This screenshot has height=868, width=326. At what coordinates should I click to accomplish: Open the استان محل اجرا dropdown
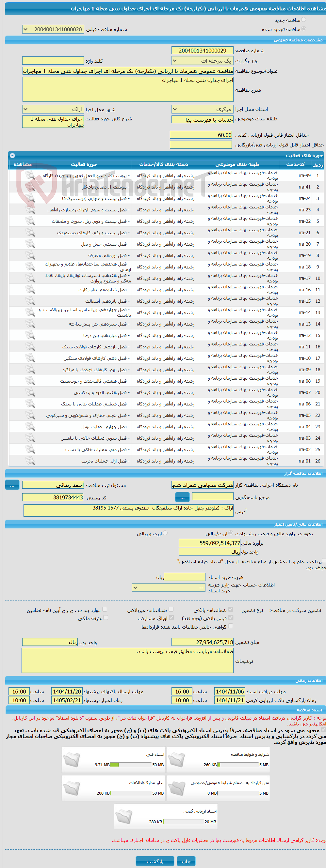pyautogui.click(x=203, y=109)
